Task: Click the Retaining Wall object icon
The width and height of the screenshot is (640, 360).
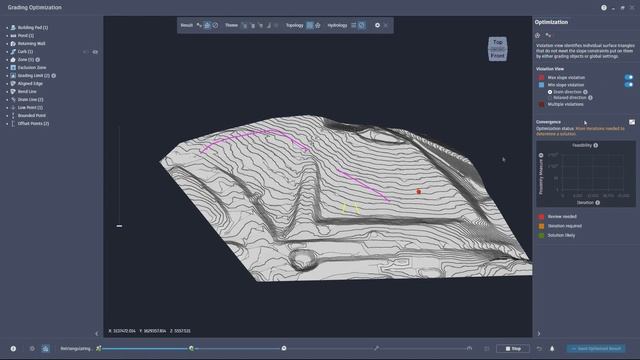Action: click(13, 44)
